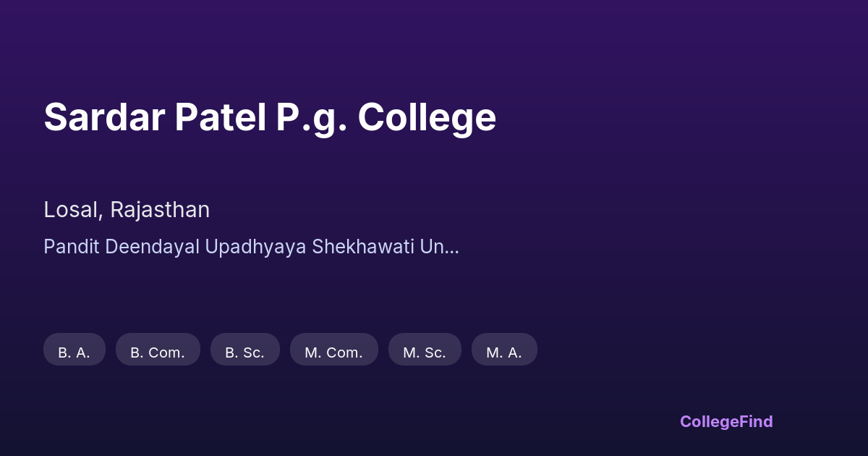Click the Sardar Patel P.g. College title
This screenshot has width=868, height=456.
tap(270, 117)
